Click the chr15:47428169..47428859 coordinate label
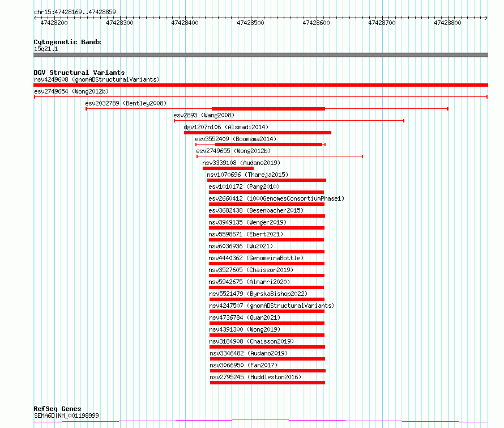Screen dimensions: 504x428 (x=75, y=12)
